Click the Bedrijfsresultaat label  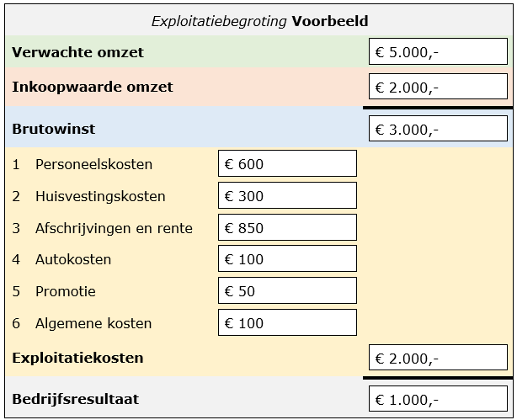coord(75,399)
